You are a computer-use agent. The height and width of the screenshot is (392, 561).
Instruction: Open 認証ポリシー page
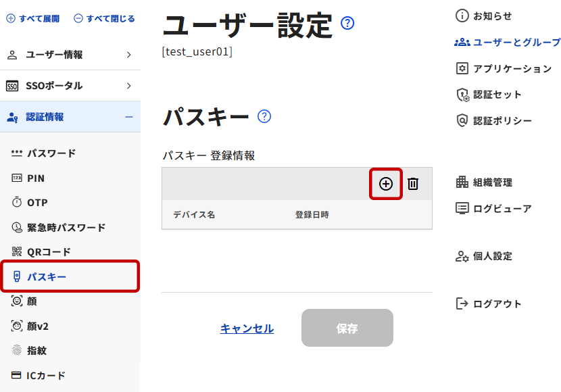point(493,121)
